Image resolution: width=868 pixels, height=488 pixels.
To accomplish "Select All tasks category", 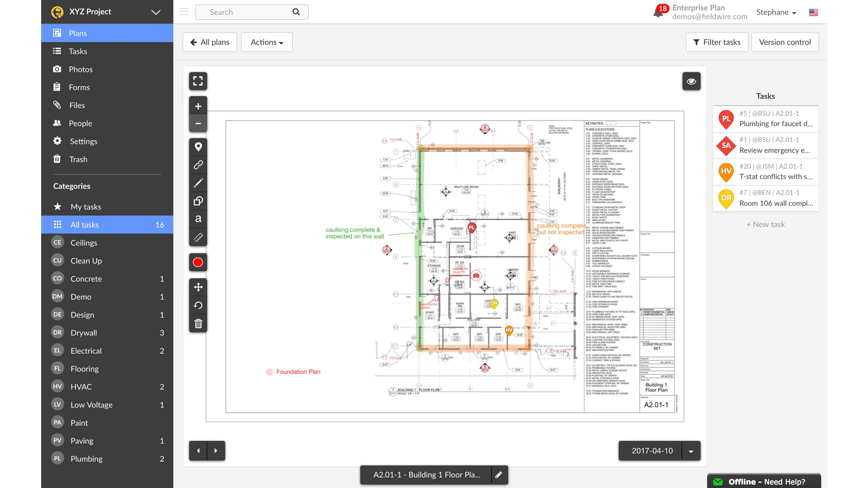I will click(x=107, y=225).
